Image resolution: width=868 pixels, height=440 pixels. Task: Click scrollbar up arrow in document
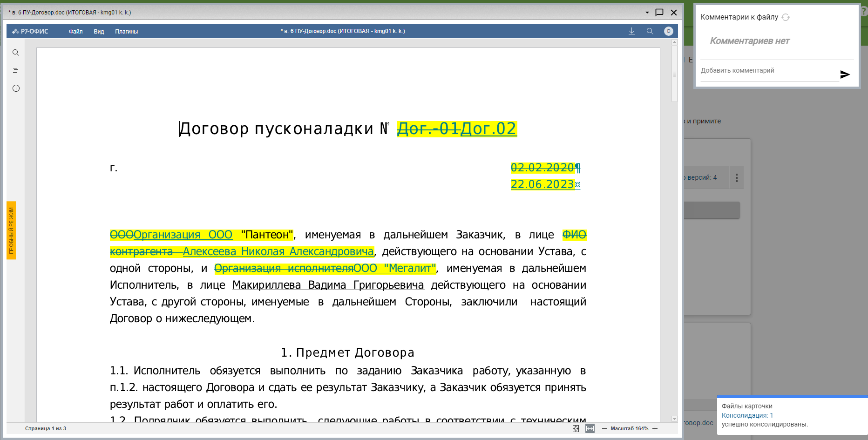point(674,42)
